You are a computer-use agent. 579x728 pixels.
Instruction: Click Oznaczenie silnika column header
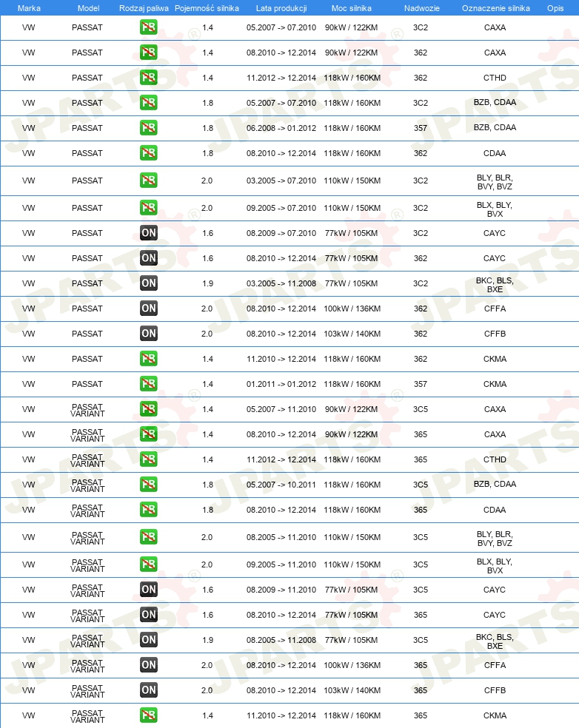496,8
